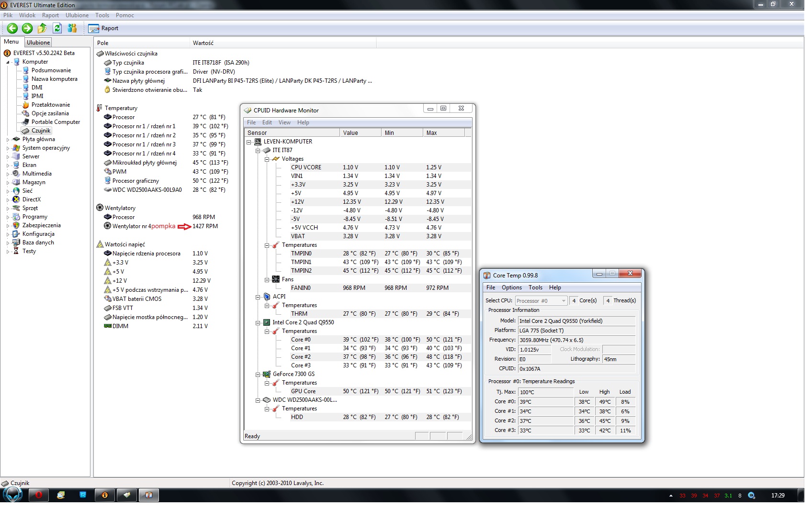The image size is (812, 508).
Task: Collapse the Komputer tree node
Action: point(8,62)
